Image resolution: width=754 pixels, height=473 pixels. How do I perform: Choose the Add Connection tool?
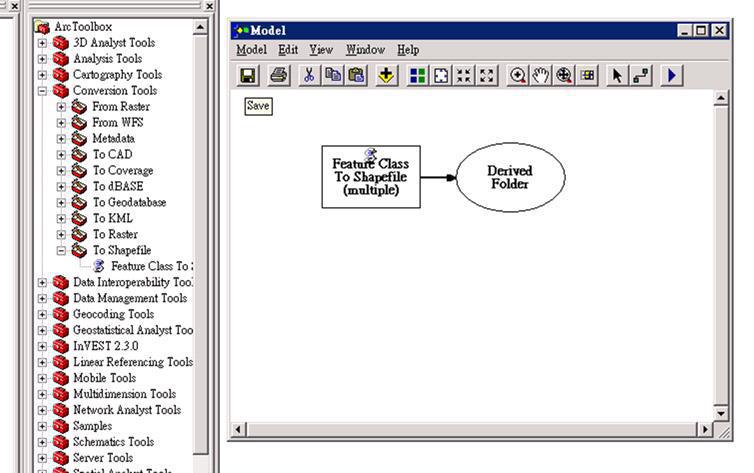[x=641, y=75]
